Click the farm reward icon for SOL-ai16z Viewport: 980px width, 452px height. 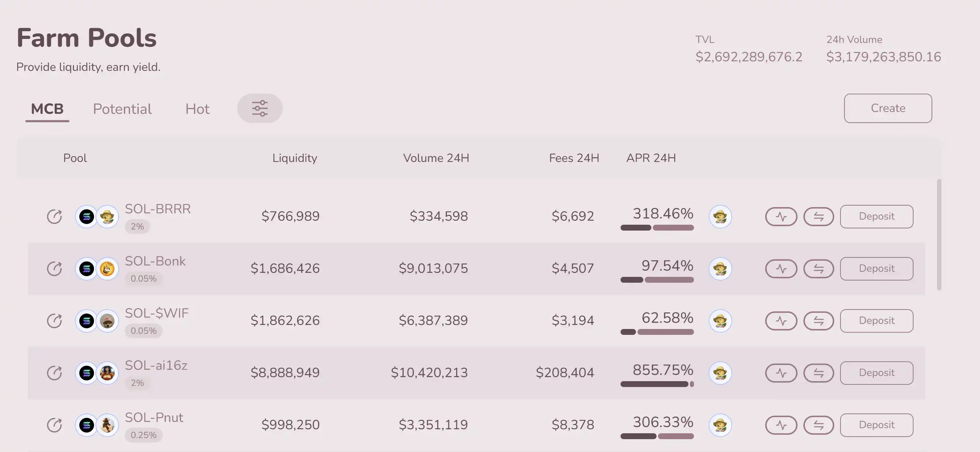point(720,373)
